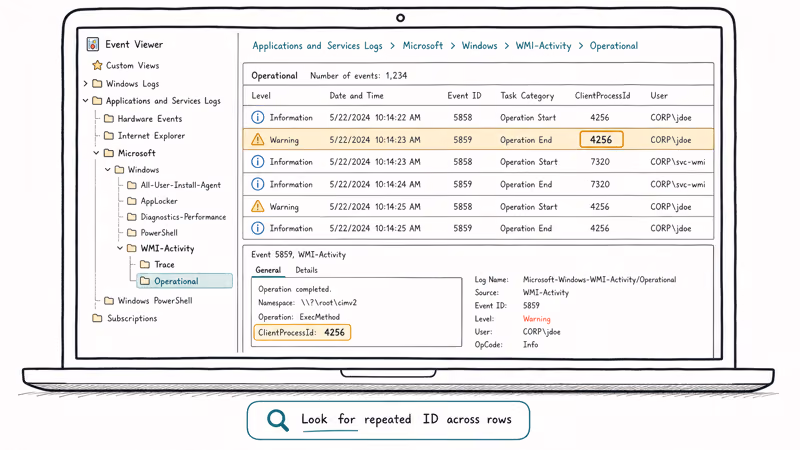Open the Microsoft breadcrumb link

[422, 45]
